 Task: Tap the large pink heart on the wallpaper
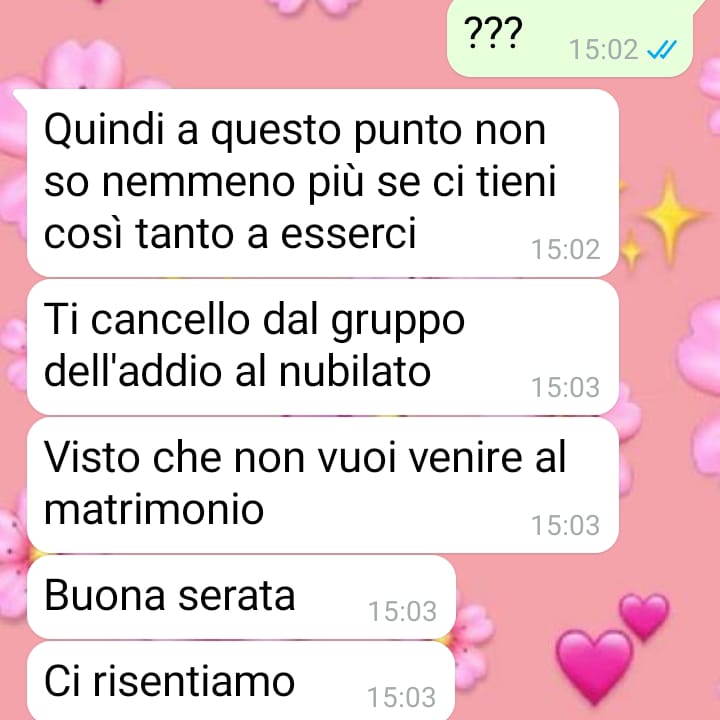[594, 667]
